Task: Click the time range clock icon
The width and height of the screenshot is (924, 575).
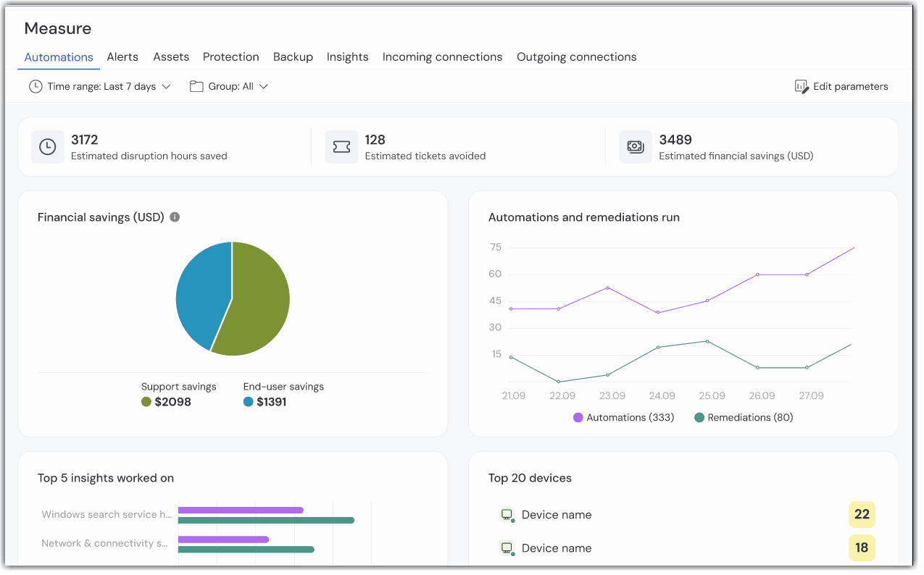Action: [36, 86]
